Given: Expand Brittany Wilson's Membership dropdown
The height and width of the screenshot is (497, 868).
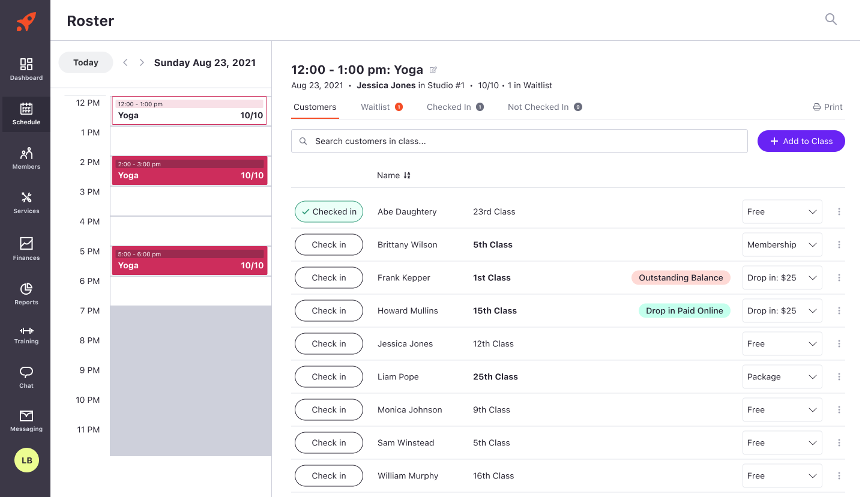Looking at the screenshot, I should pyautogui.click(x=782, y=245).
